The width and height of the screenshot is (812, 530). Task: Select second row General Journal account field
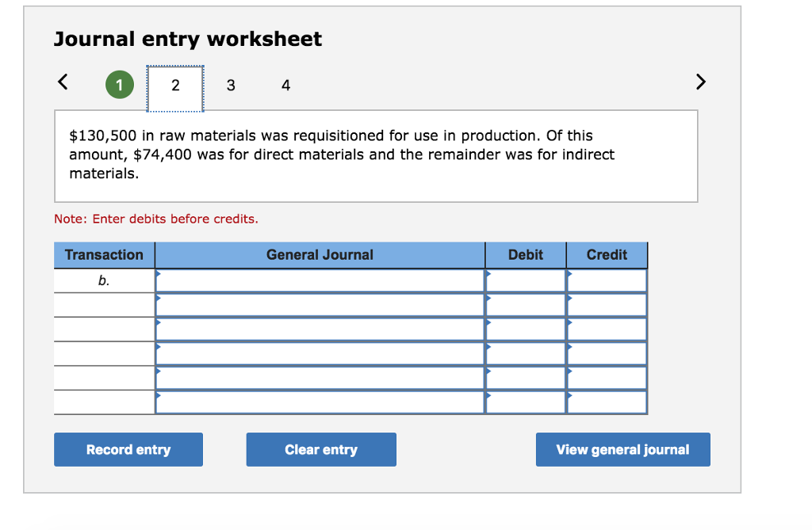pyautogui.click(x=320, y=305)
